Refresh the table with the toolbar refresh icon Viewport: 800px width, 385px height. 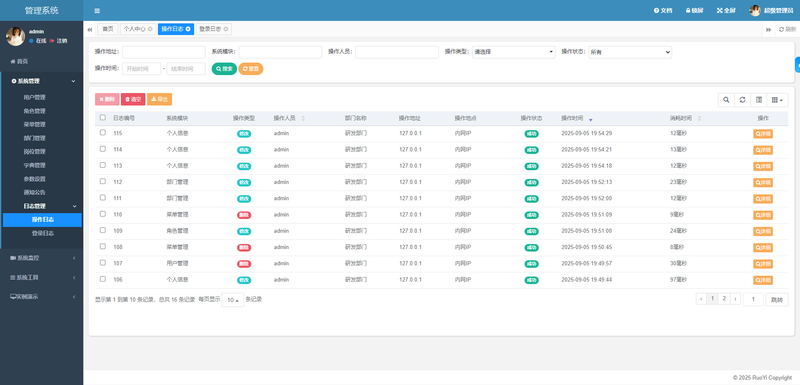[x=742, y=100]
